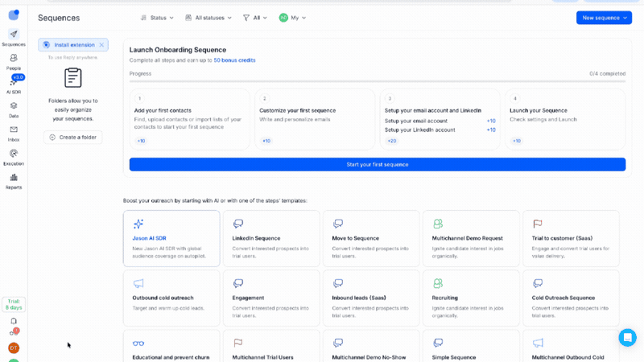Viewport: 644px width, 362px height.
Task: Click the onboarding progress bar
Action: pyautogui.click(x=378, y=81)
